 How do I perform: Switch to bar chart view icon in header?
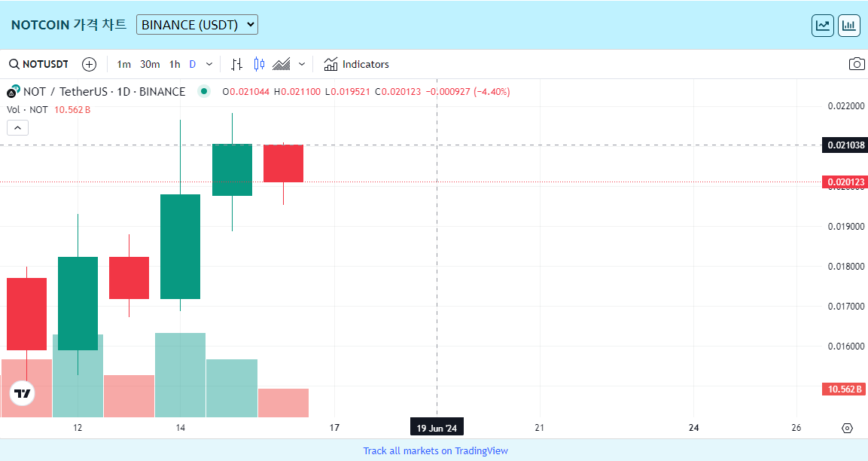848,26
